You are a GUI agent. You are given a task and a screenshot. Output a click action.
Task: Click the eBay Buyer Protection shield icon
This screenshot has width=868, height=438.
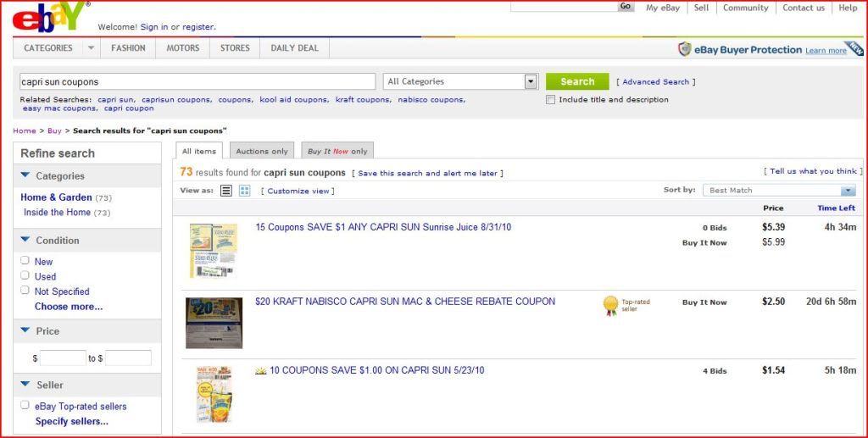[684, 49]
